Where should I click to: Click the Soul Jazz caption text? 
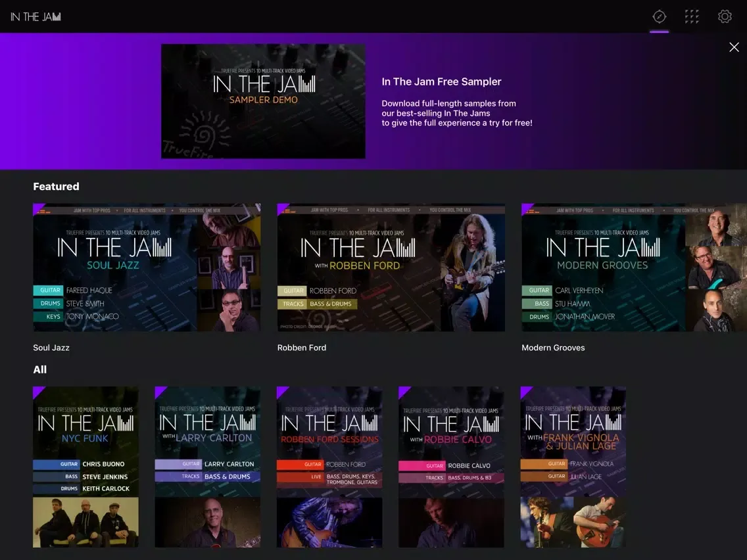pyautogui.click(x=51, y=348)
